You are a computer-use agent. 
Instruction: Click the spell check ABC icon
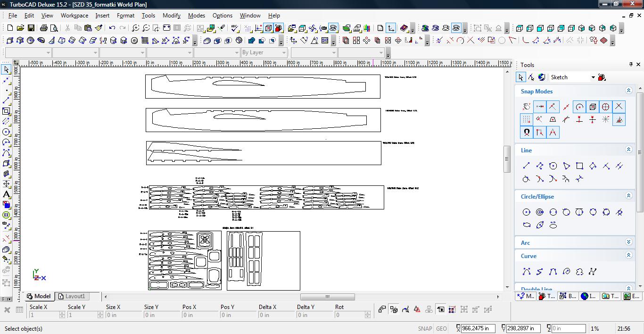point(235,28)
